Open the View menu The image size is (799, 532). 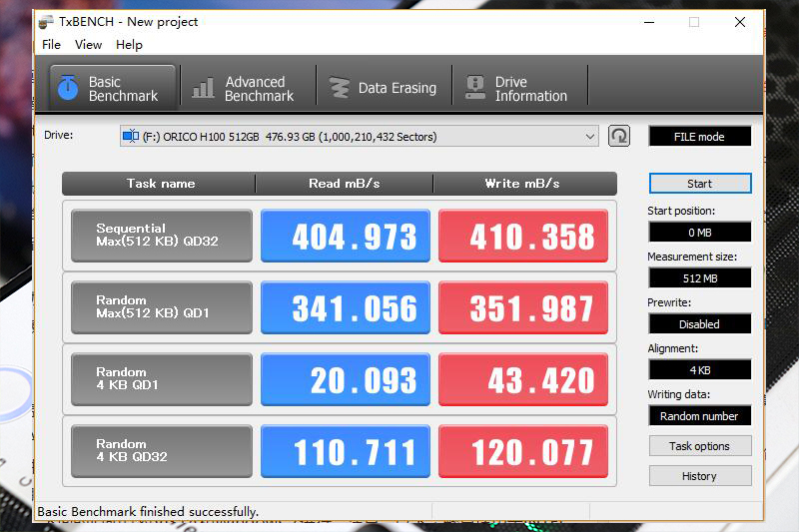[88, 45]
